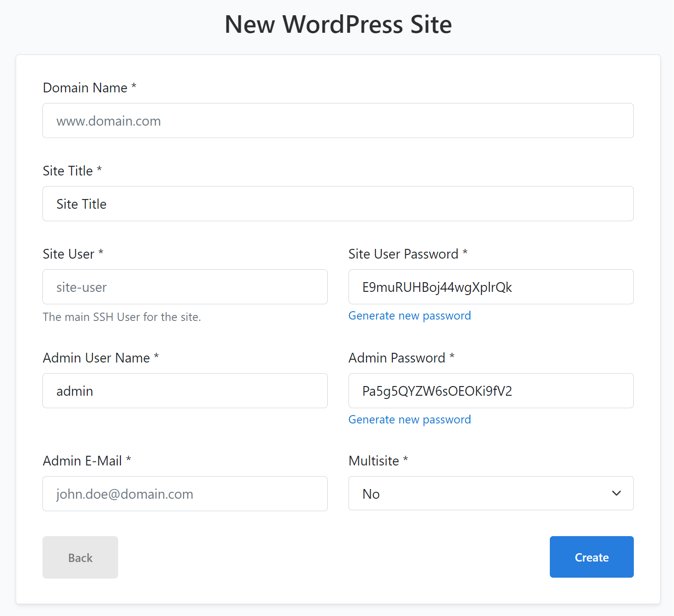Click the Admin User Name field
The width and height of the screenshot is (674, 616).
coord(185,391)
